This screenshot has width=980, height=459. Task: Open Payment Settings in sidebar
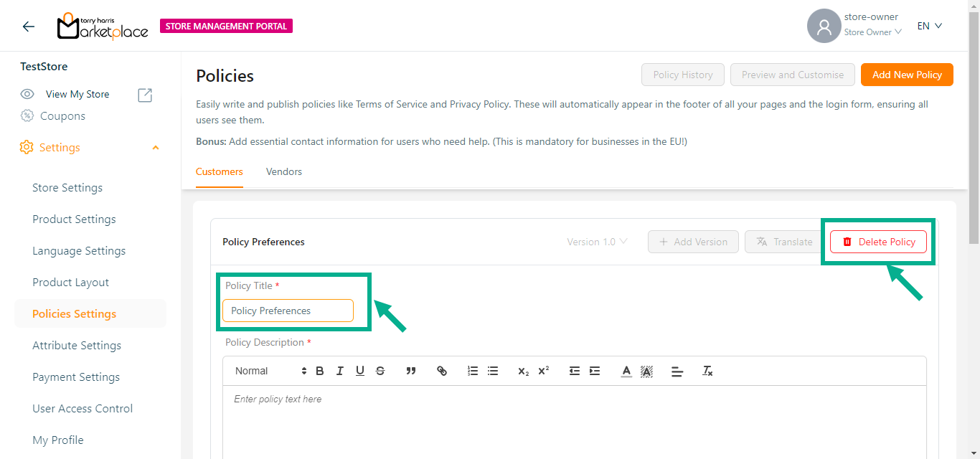pos(76,377)
